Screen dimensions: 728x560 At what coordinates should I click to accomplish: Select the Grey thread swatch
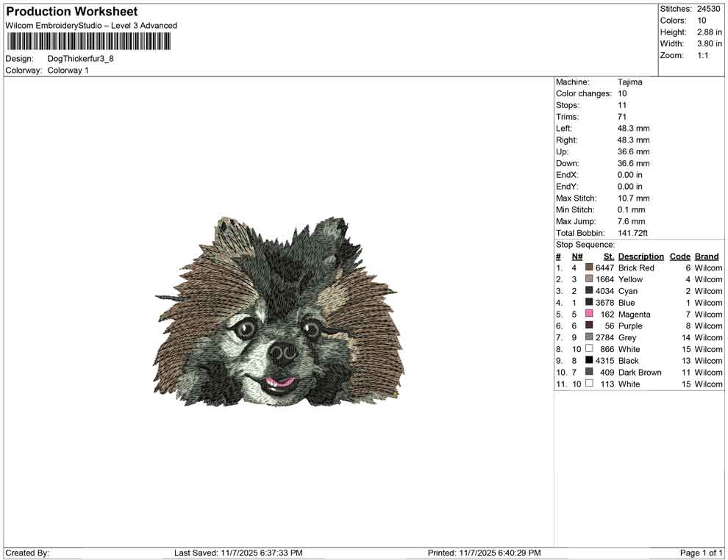point(588,337)
